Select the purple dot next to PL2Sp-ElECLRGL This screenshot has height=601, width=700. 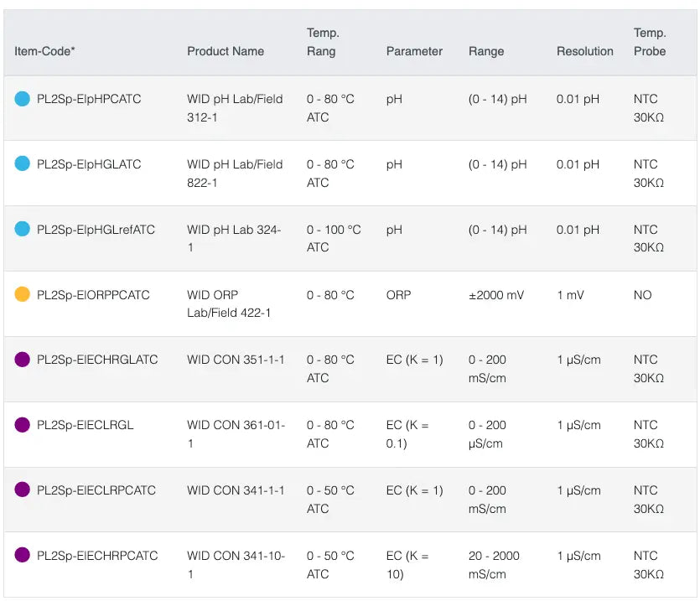pos(22,425)
